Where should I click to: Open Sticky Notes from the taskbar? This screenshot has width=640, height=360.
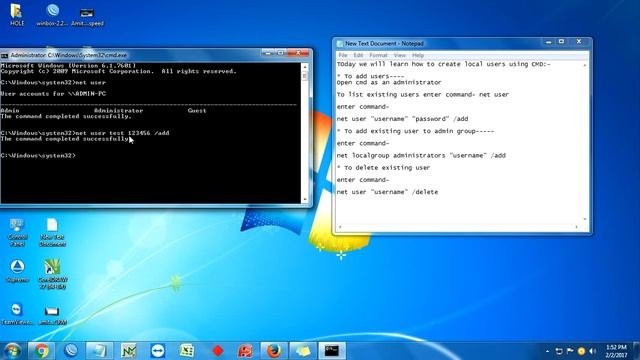303,351
